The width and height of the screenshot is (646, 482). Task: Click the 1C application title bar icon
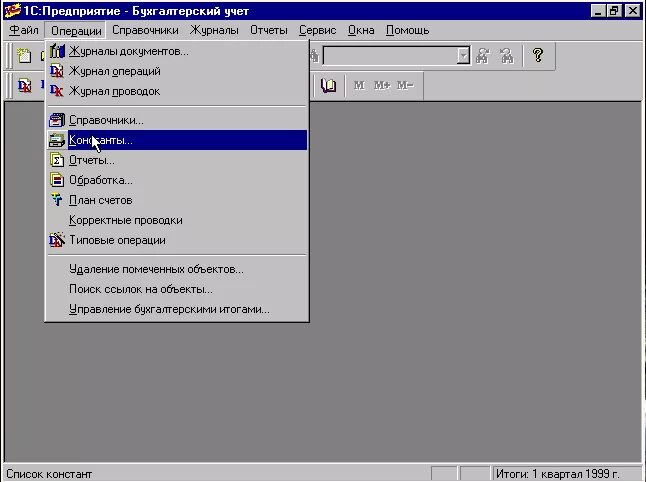(x=12, y=11)
